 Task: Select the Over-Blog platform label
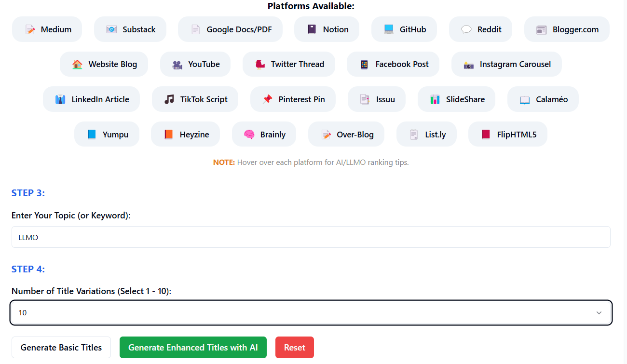[x=355, y=135]
